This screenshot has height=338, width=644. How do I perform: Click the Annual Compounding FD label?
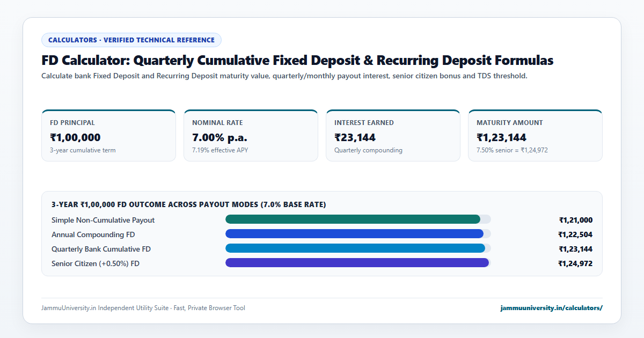click(93, 234)
